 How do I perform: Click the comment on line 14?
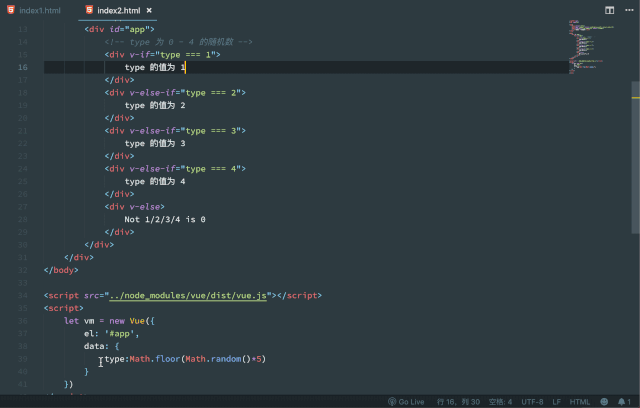point(178,42)
